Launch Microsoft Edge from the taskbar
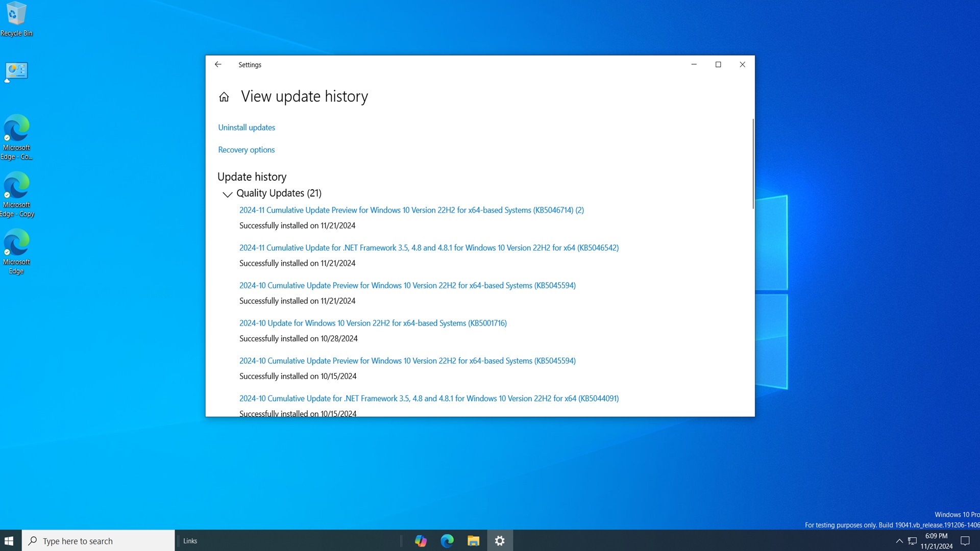 [x=447, y=540]
